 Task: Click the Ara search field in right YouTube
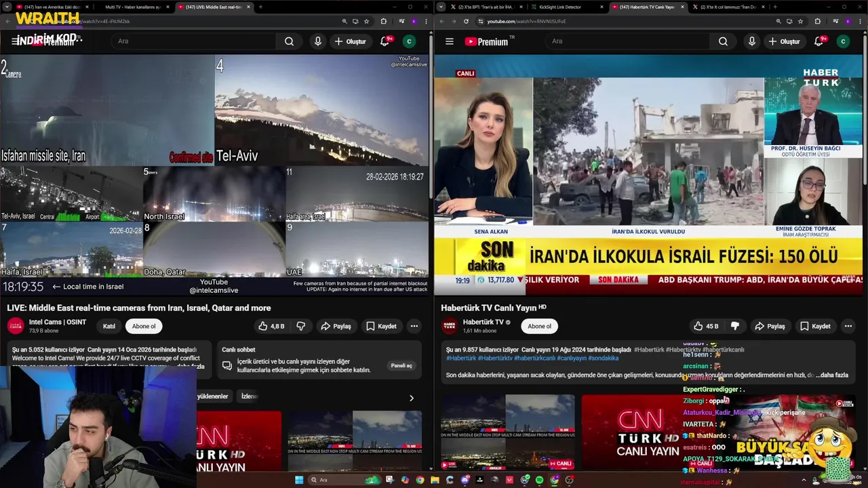coord(627,41)
